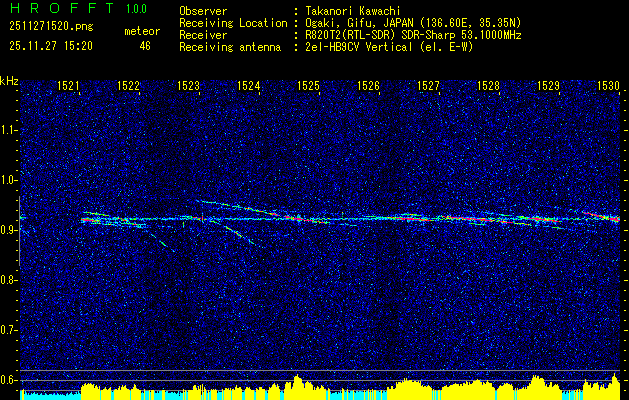
Task: Click the meteor label
Action: 142,31
